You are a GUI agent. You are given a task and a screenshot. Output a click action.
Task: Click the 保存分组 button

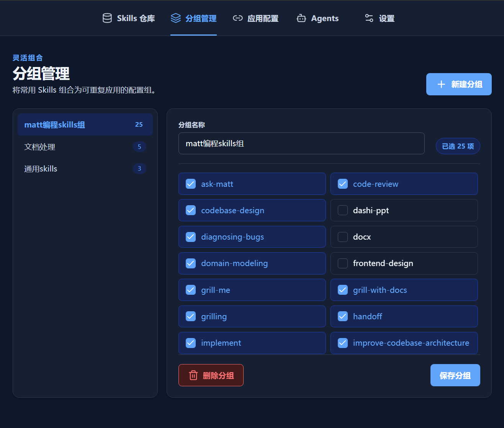point(455,375)
